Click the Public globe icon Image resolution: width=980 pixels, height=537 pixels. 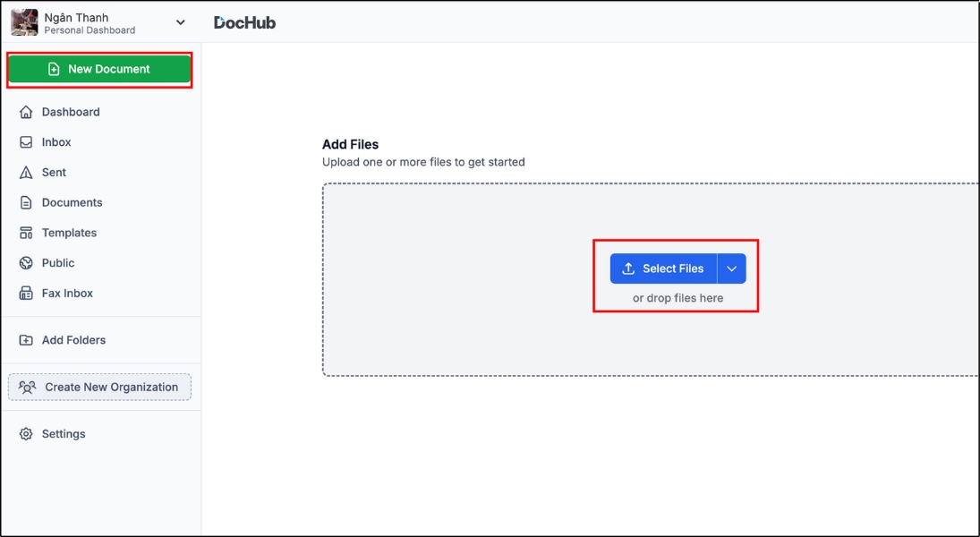tap(26, 263)
